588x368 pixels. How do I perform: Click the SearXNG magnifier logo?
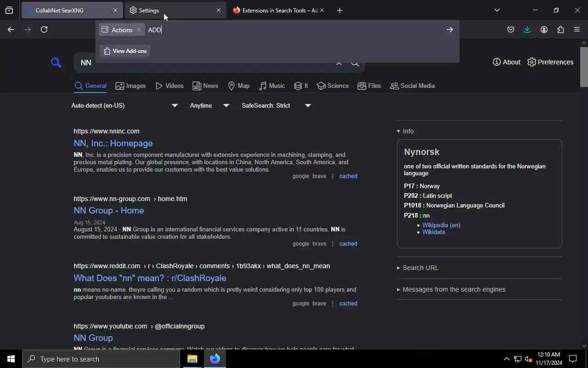coord(56,63)
